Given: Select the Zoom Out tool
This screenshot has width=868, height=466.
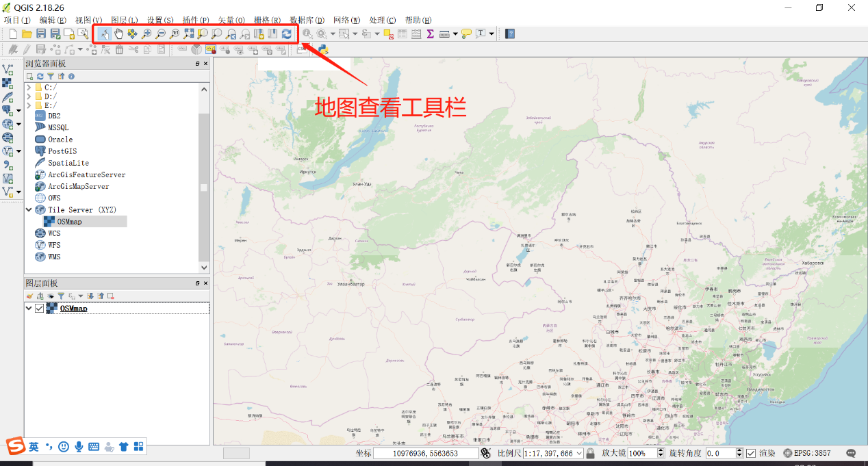Looking at the screenshot, I should (159, 33).
